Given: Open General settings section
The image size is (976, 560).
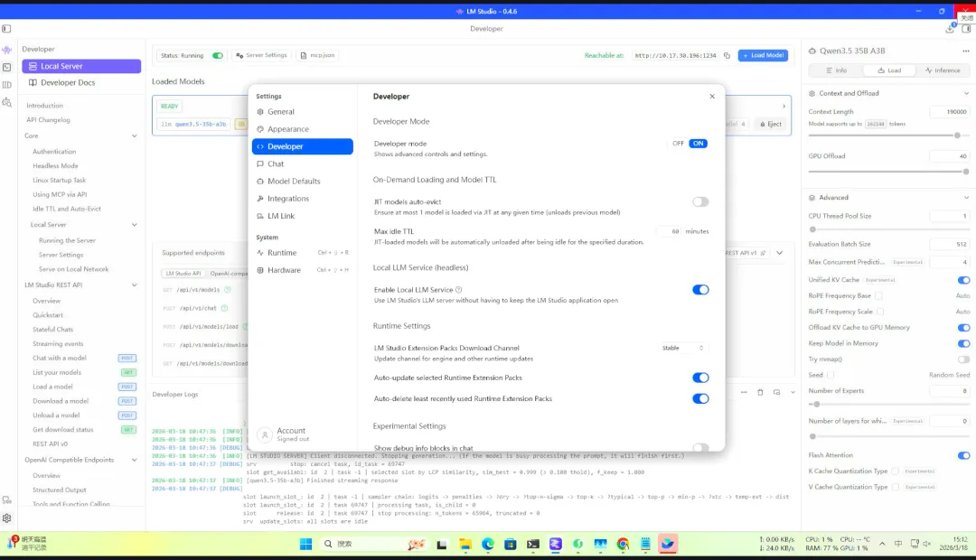Looking at the screenshot, I should [303, 112].
